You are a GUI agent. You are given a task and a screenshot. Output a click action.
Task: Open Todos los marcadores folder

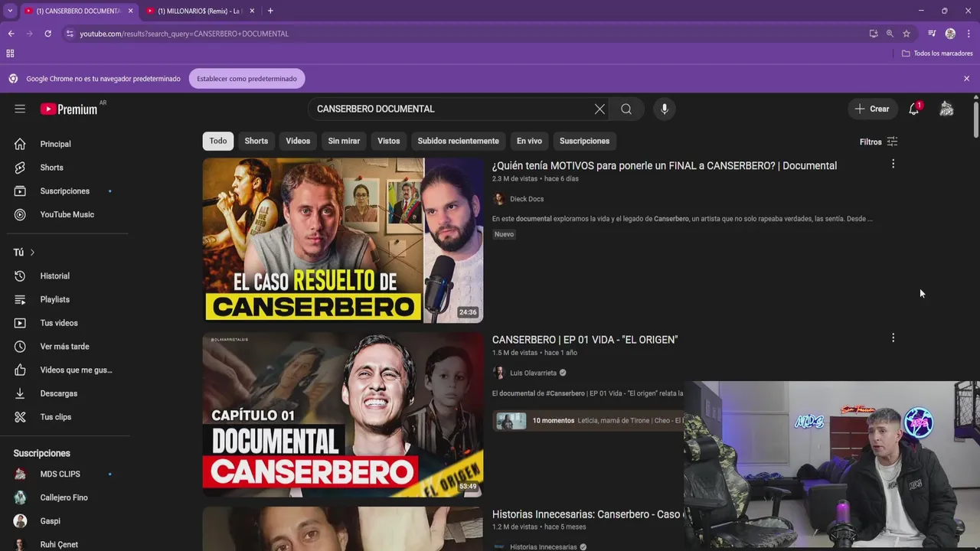(937, 54)
